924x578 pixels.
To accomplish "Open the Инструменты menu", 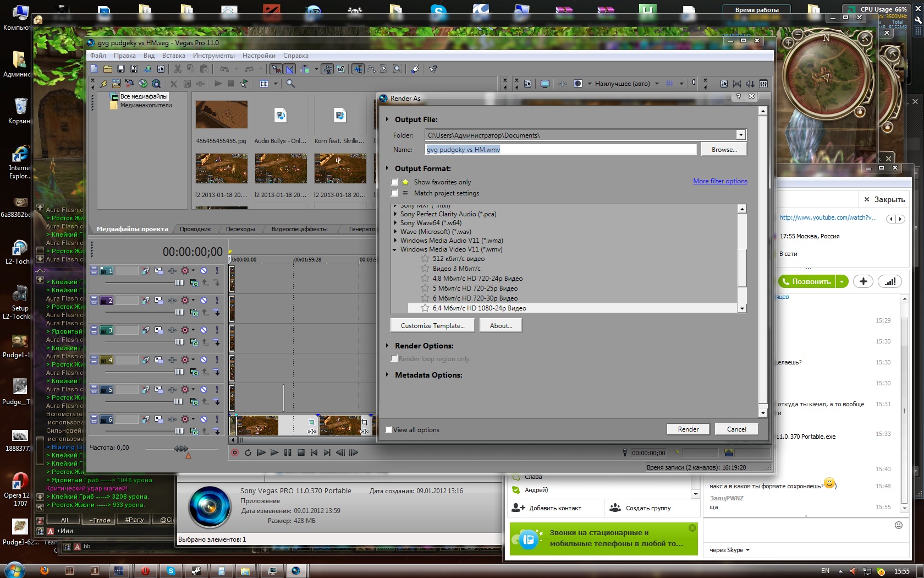I will point(213,56).
